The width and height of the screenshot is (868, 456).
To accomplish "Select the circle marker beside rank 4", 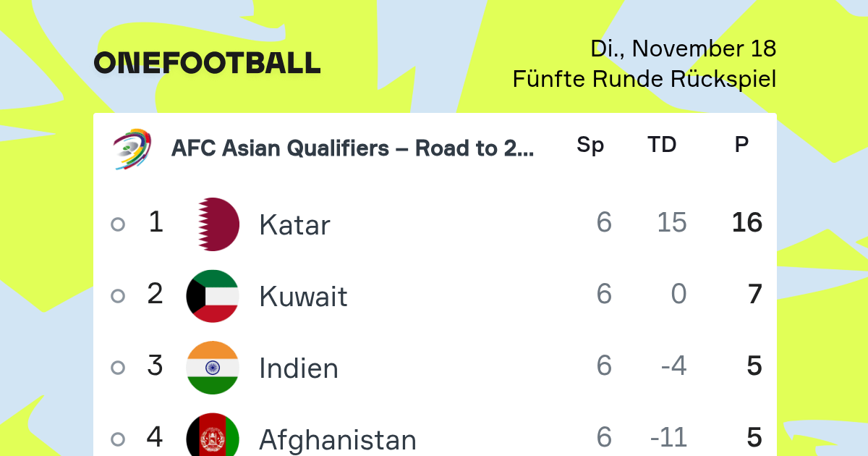I will click(118, 439).
